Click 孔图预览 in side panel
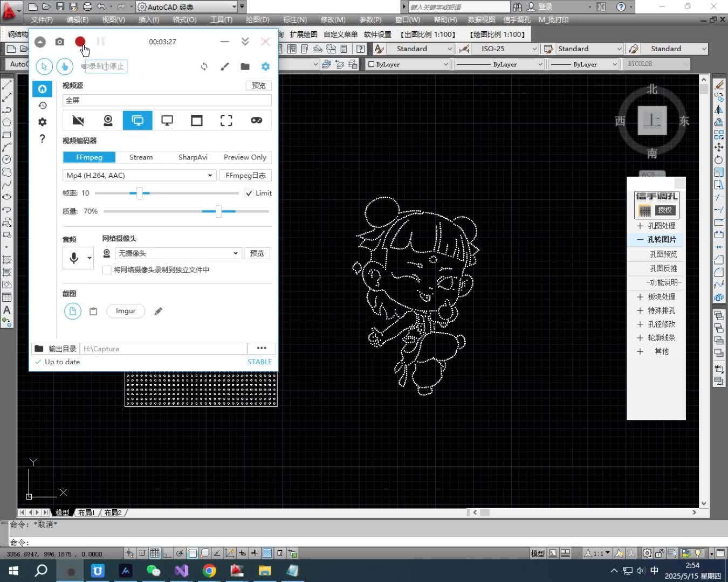Screen dimensions: 728x582 pos(663,254)
